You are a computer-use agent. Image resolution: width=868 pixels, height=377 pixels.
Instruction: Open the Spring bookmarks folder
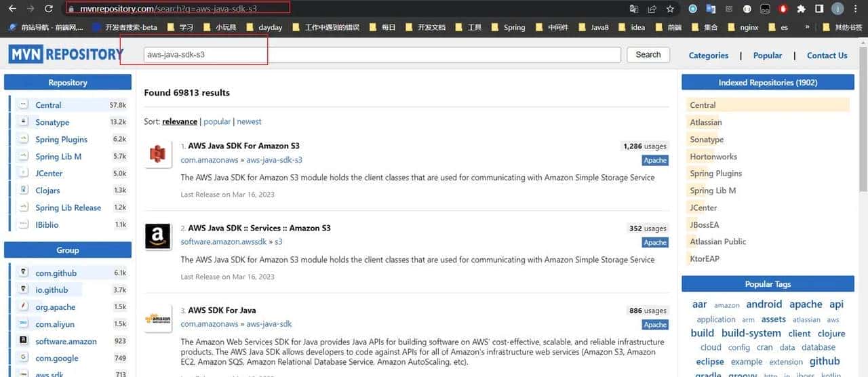(x=507, y=27)
